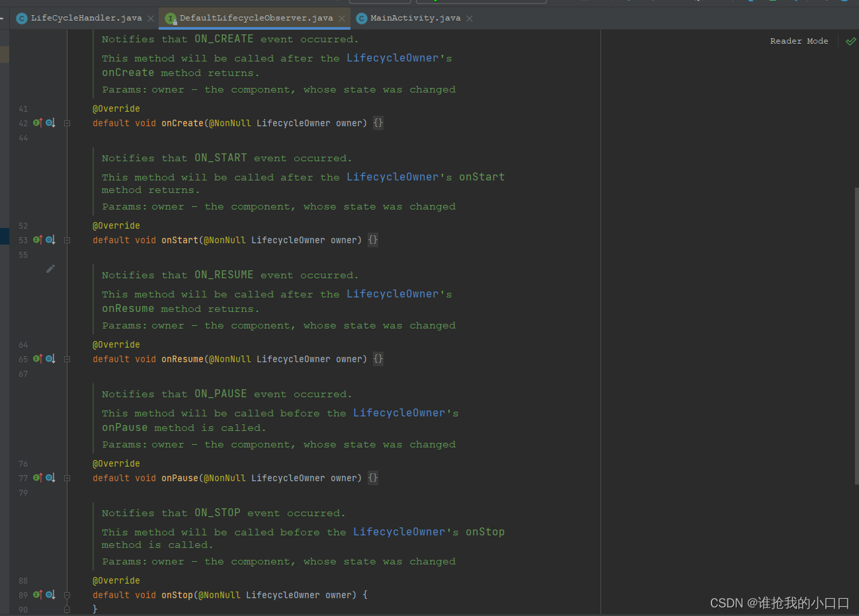
Task: Open the MainActivity.java tab
Action: [x=415, y=18]
